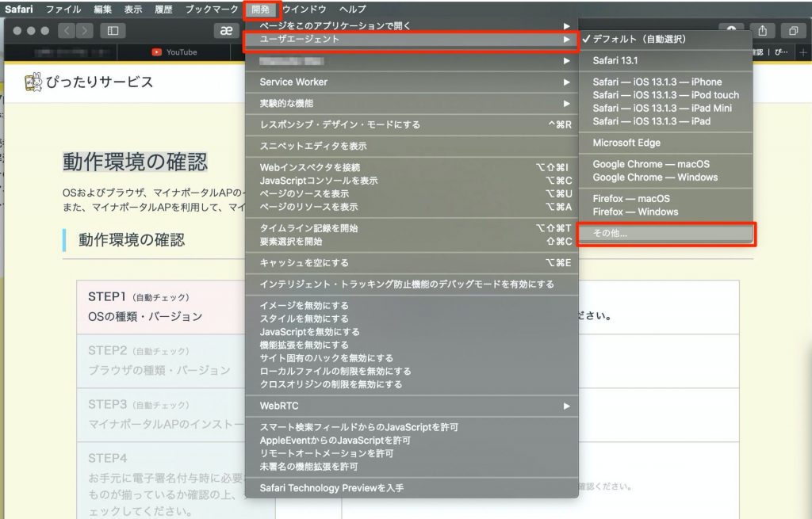The height and width of the screenshot is (519, 812).
Task: Select checked デフォルト（自動選択） user agent
Action: coord(665,40)
